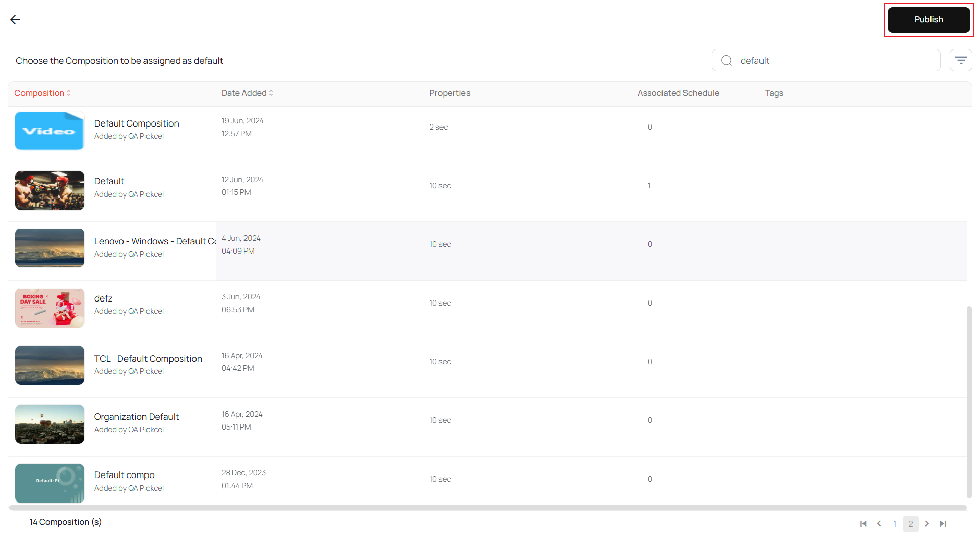Image resolution: width=980 pixels, height=551 pixels.
Task: Open the filter options icon
Action: tap(961, 60)
